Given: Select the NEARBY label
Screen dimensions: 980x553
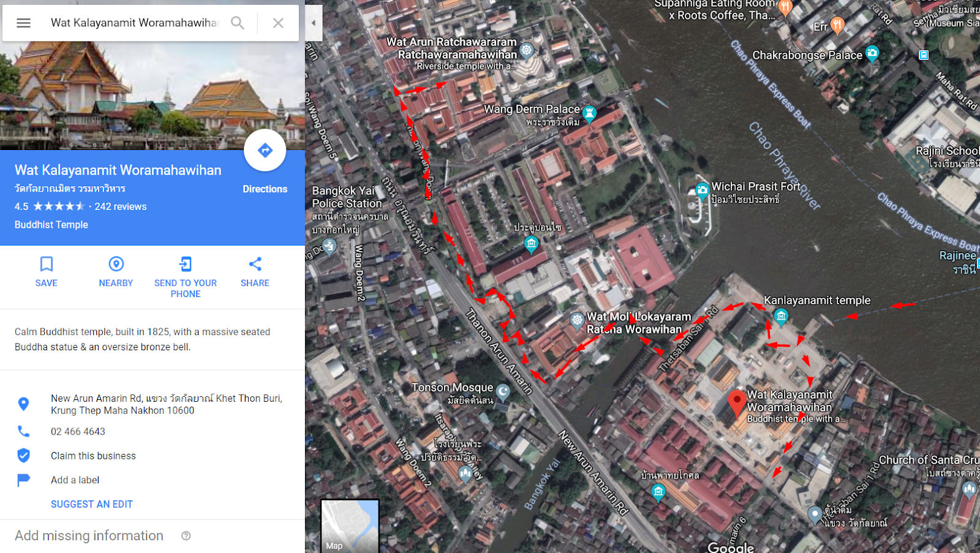Looking at the screenshot, I should click(116, 283).
